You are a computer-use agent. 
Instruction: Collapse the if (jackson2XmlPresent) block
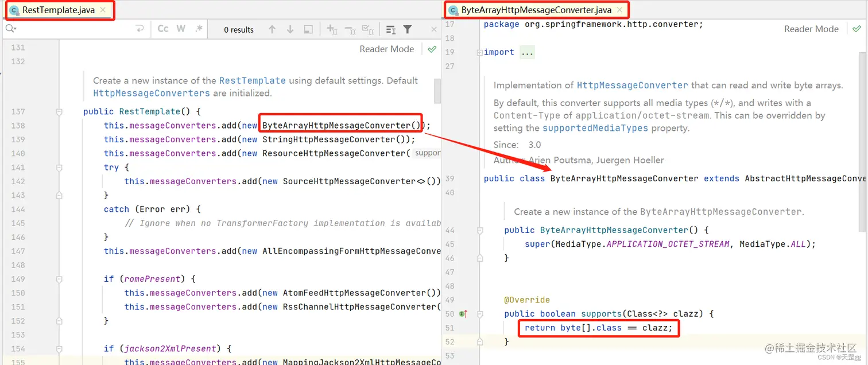click(x=59, y=349)
